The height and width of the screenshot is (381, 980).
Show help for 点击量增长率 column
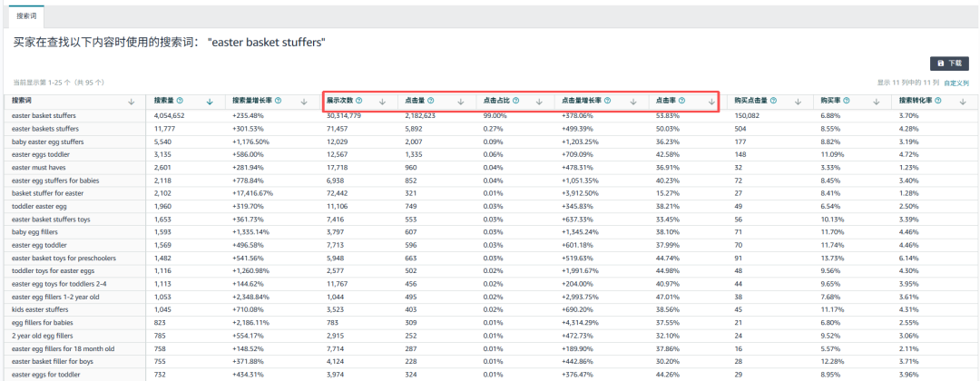(x=607, y=101)
